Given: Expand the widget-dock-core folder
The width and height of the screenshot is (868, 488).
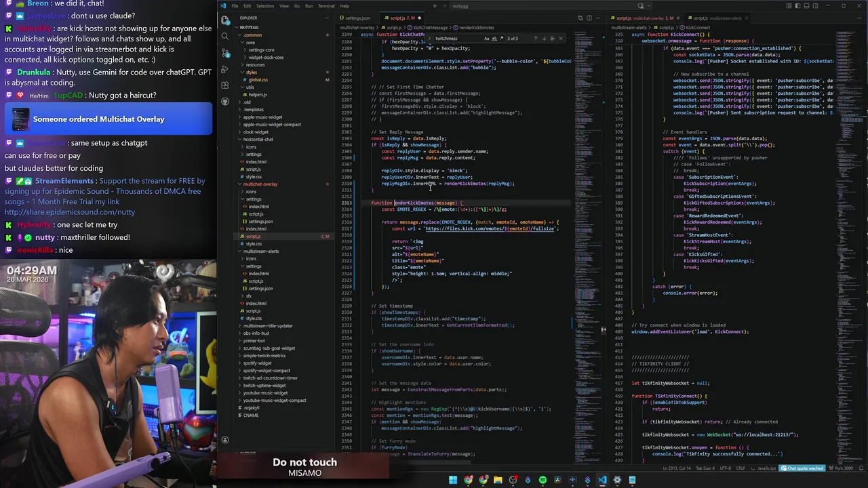Looking at the screenshot, I should tap(266, 57).
